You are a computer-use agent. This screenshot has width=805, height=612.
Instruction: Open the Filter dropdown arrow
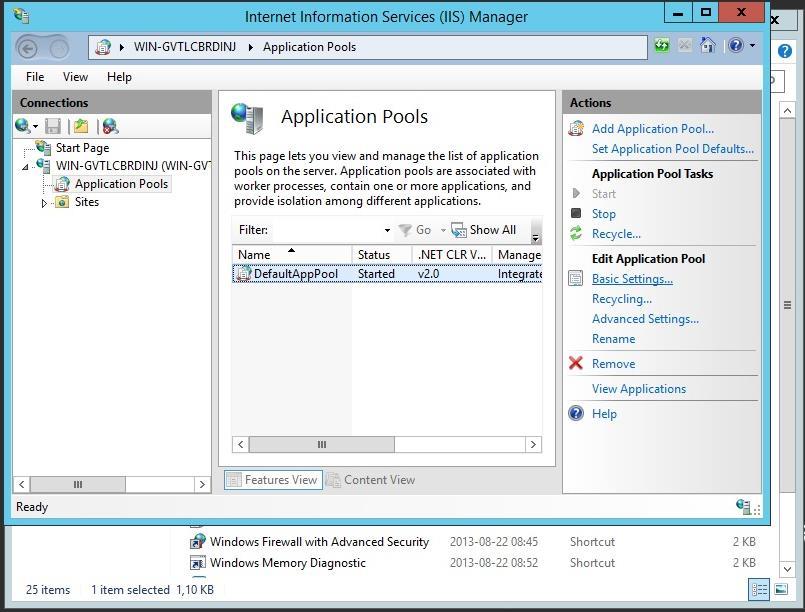coord(387,230)
